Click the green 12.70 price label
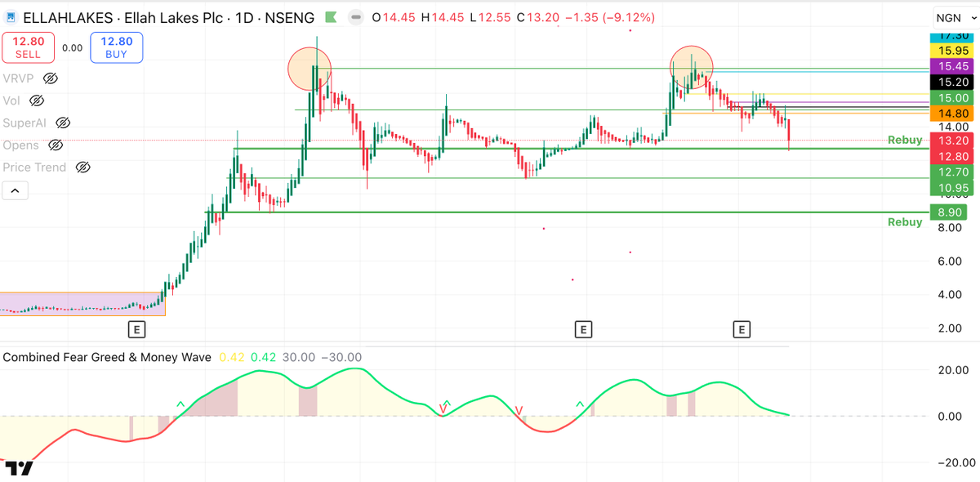Image resolution: width=980 pixels, height=482 pixels. [953, 172]
